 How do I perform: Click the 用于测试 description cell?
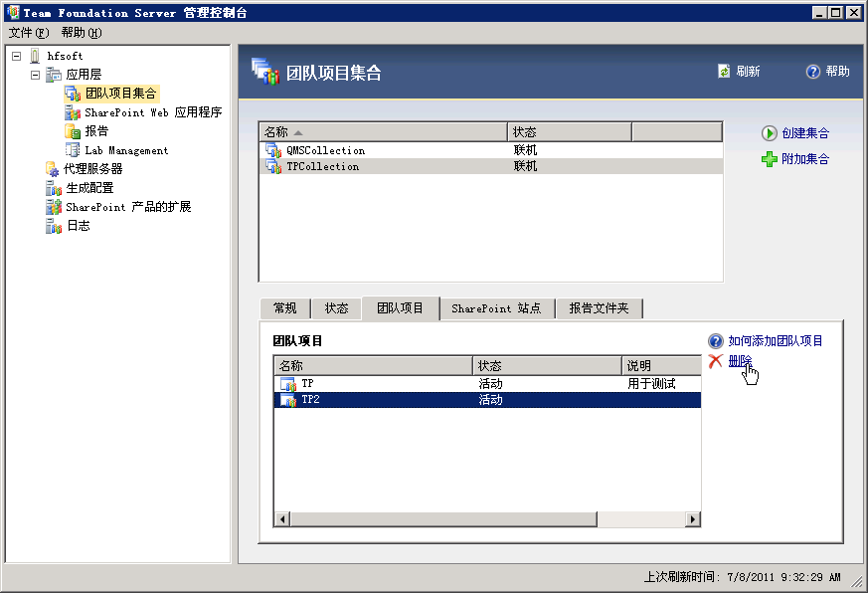click(x=651, y=383)
